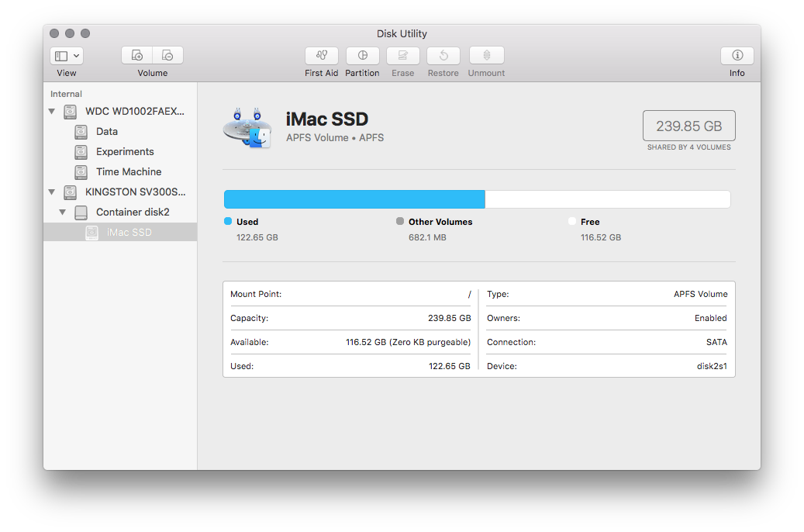
Task: Click the Free value 116.52 GB under legend
Action: [x=601, y=237]
